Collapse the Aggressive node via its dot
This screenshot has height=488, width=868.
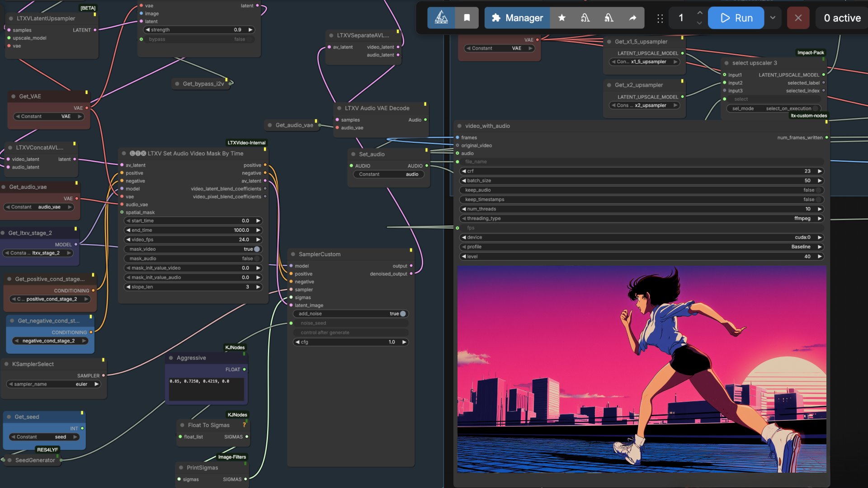171,358
